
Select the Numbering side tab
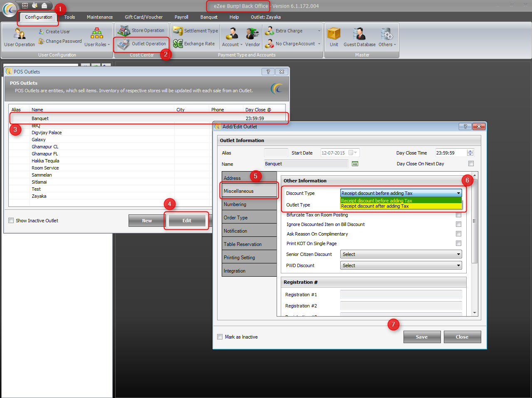[249, 204]
